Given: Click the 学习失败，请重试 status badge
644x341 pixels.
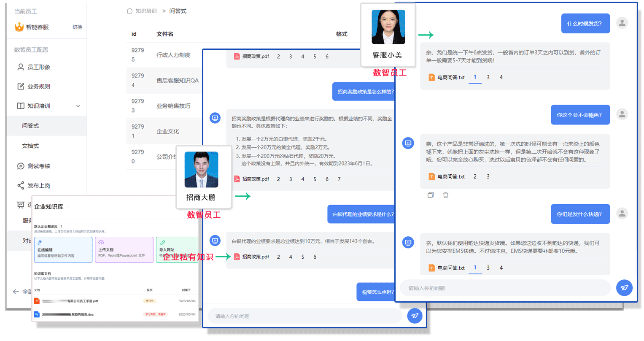Looking at the screenshot, I should point(156,314).
